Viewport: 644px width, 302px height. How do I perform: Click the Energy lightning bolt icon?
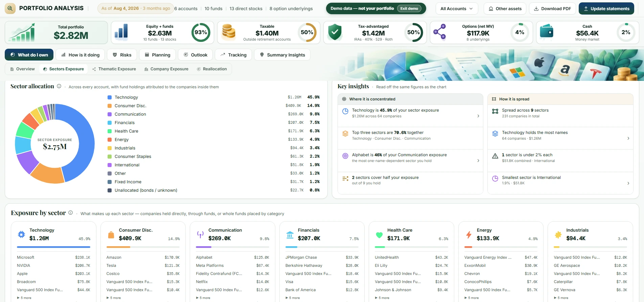469,234
